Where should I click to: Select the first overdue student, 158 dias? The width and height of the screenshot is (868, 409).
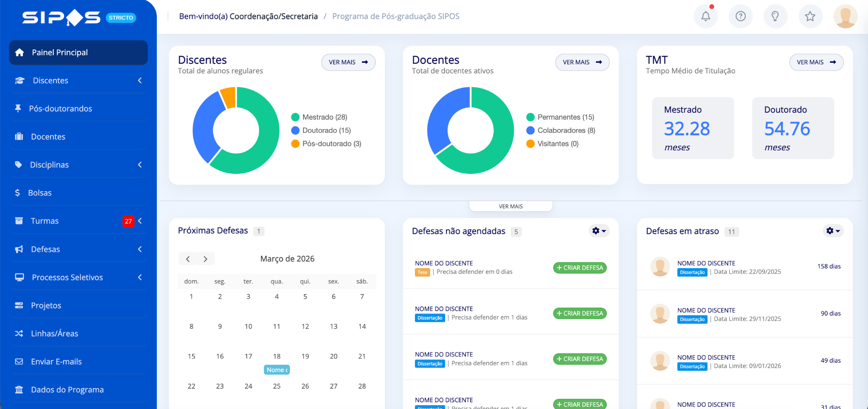pos(745,267)
